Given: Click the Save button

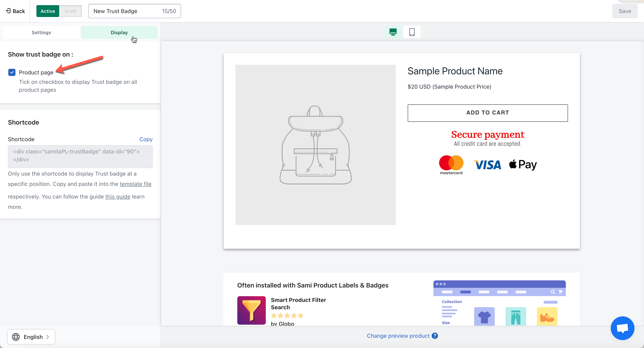Looking at the screenshot, I should click(625, 11).
